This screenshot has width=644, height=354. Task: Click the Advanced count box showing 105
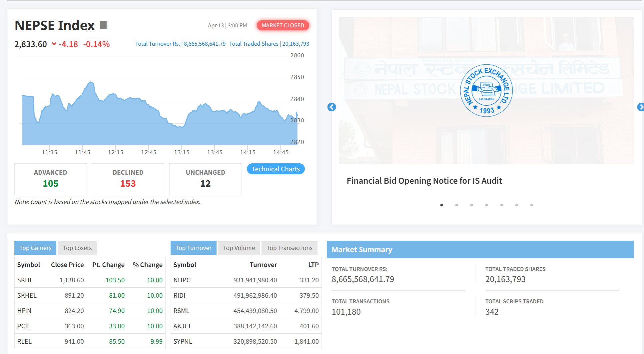[51, 179]
